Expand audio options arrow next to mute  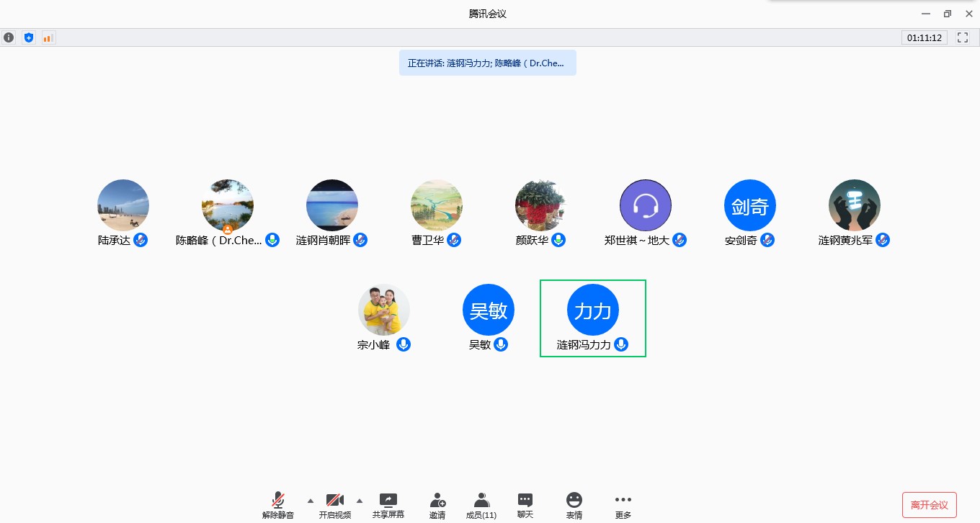click(x=311, y=501)
